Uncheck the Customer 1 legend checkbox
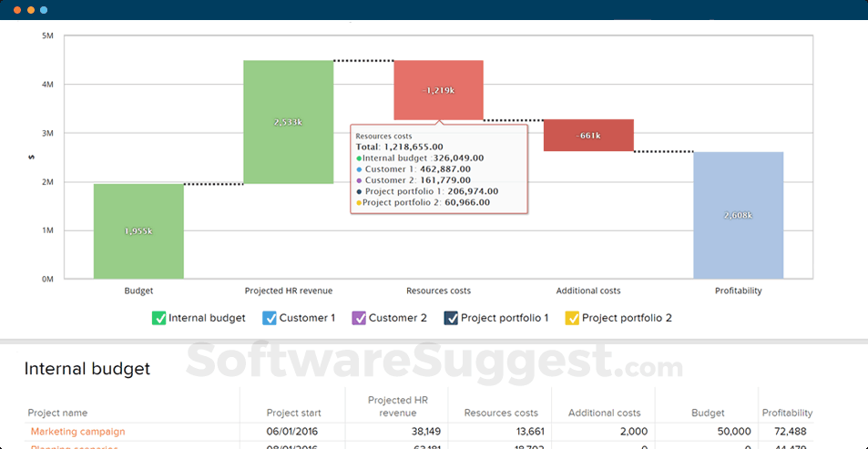868x449 pixels. coord(270,318)
